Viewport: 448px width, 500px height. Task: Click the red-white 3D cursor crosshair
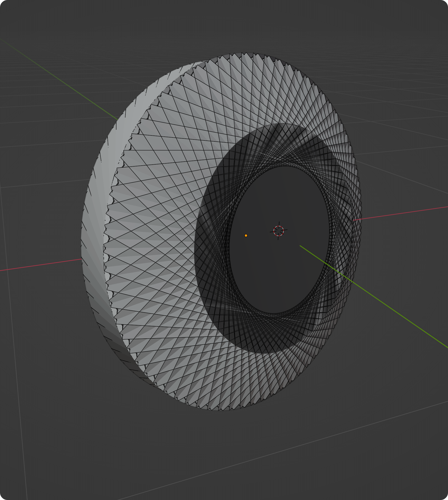point(279,231)
